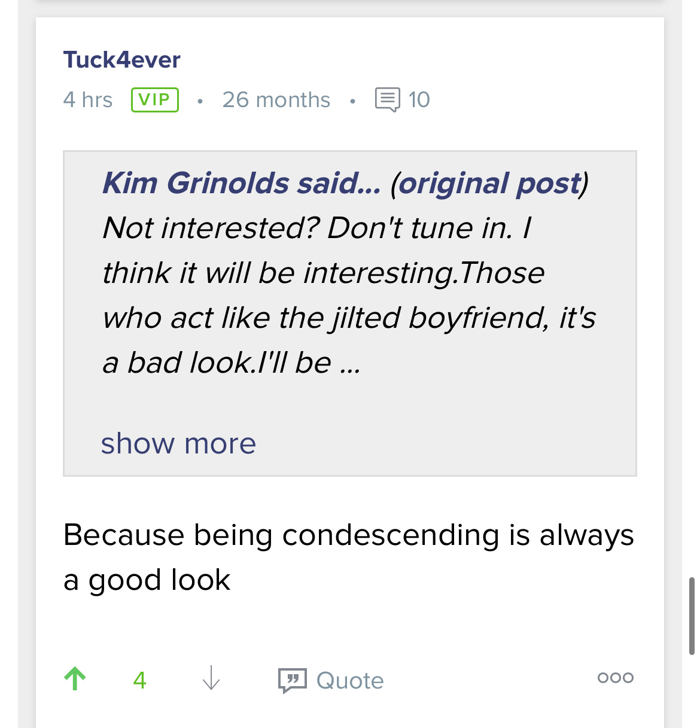Click the green VIP badge
The height and width of the screenshot is (728, 700).
pos(155,99)
